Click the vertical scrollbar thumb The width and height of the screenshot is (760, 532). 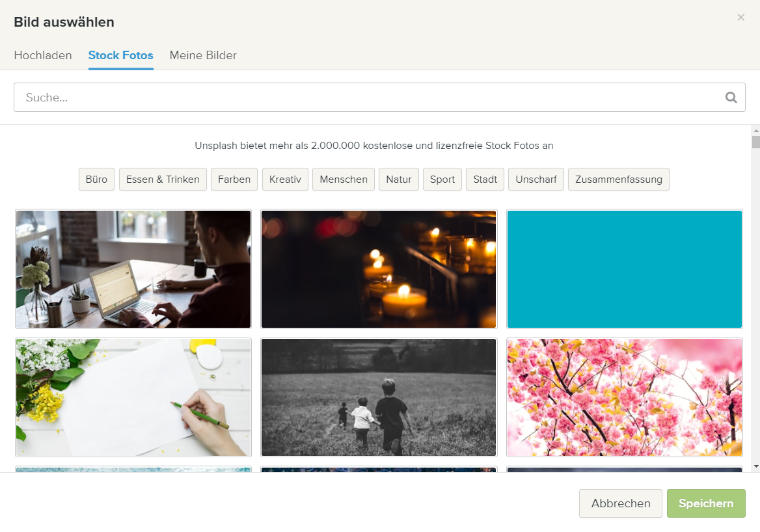(x=755, y=142)
